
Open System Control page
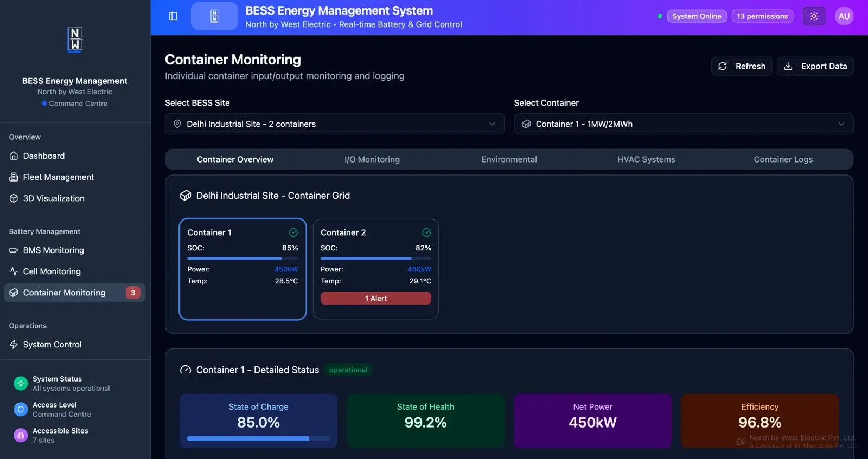75,345
